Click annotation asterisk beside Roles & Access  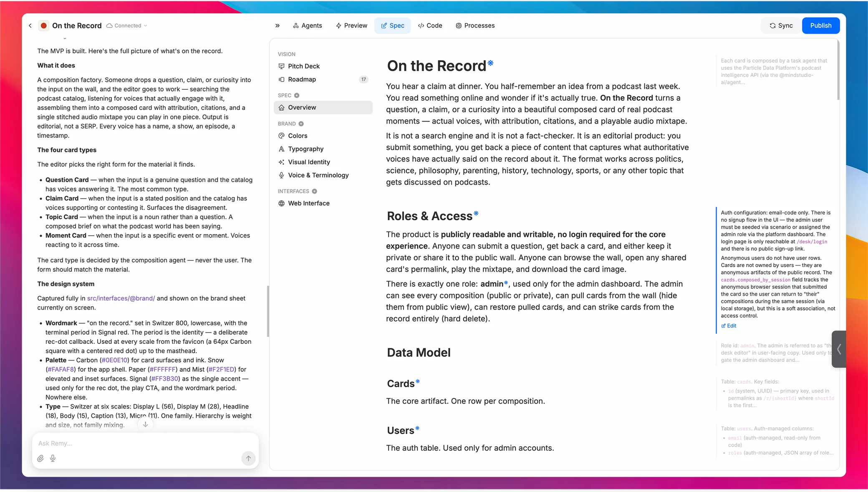point(476,213)
